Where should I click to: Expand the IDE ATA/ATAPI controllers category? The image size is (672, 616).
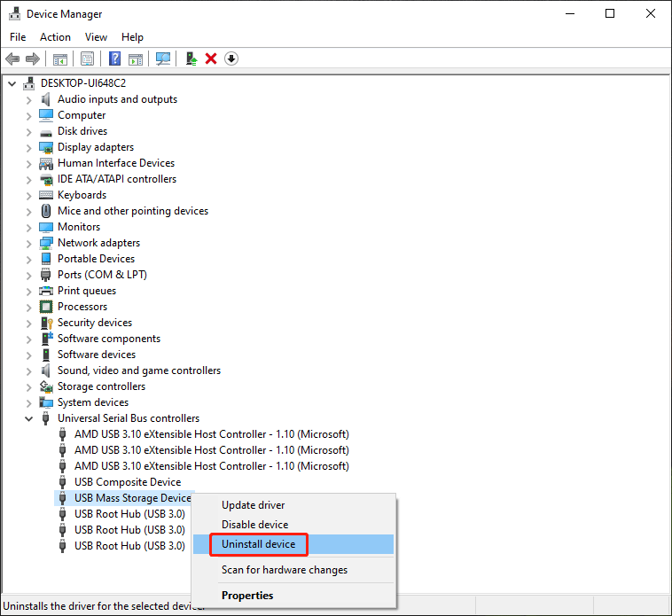[28, 180]
